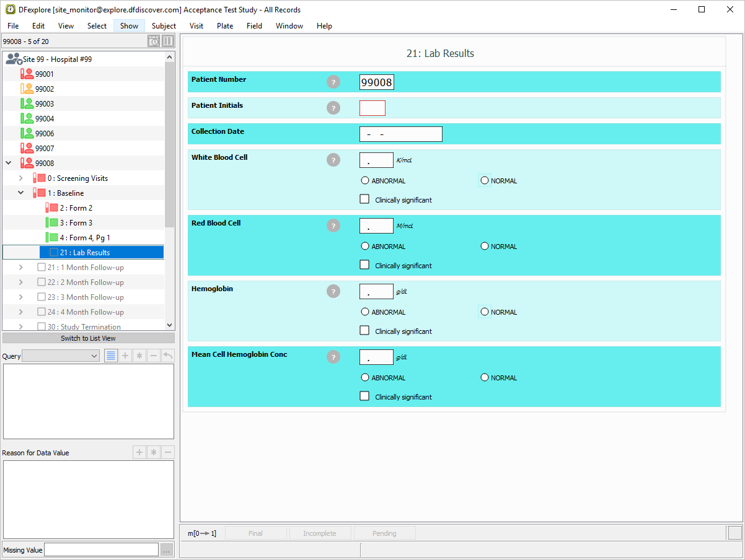Expand the 0 : Screening Visits node

click(20, 178)
